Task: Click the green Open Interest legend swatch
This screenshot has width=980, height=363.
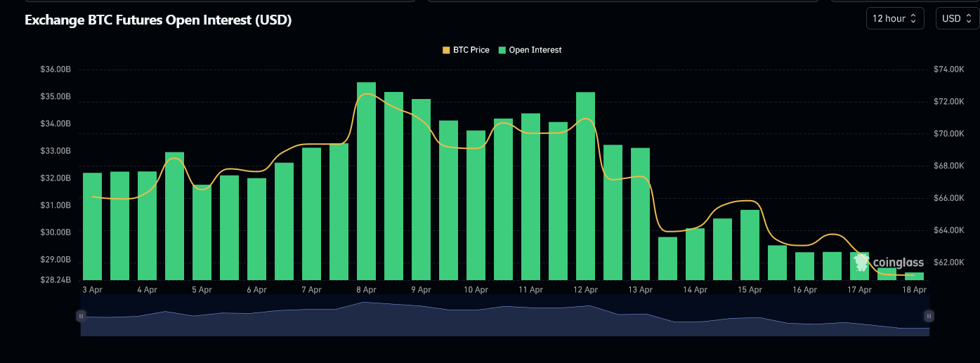Action: (x=502, y=50)
